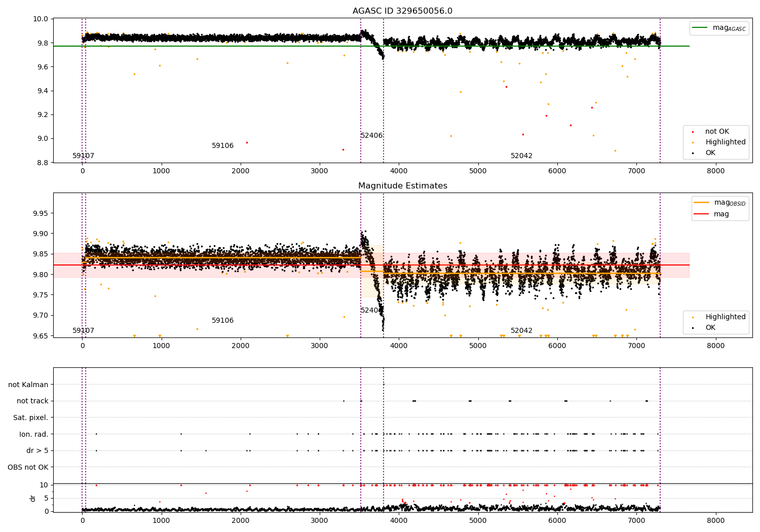The width and height of the screenshot is (760, 532).
Task: Click the '8000' x-axis tick of bottom plot
Action: pyautogui.click(x=715, y=521)
